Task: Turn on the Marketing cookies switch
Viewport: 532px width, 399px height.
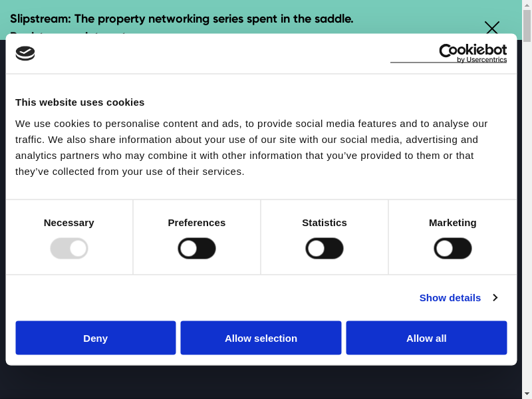Action: click(x=453, y=249)
